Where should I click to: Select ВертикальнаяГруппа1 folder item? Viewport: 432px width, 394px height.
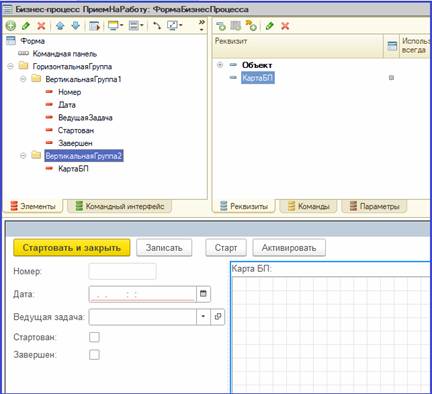click(x=83, y=79)
